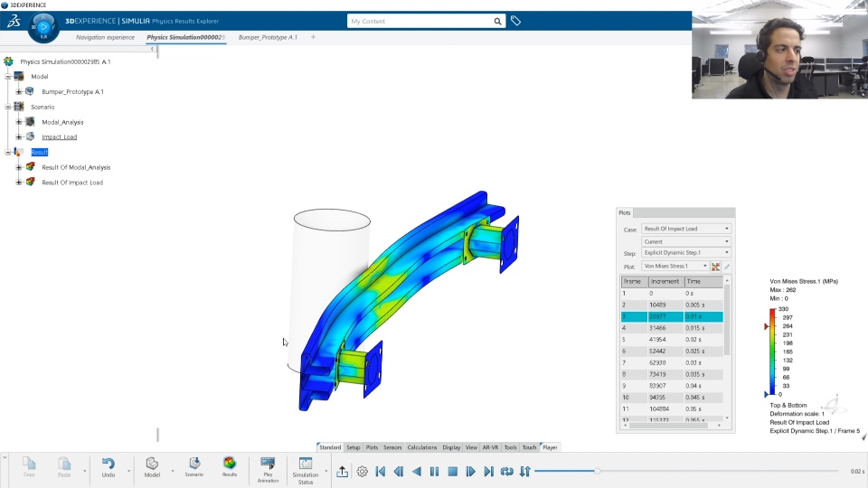Expand Result Of Impact Load node
868x488 pixels.
(x=19, y=182)
